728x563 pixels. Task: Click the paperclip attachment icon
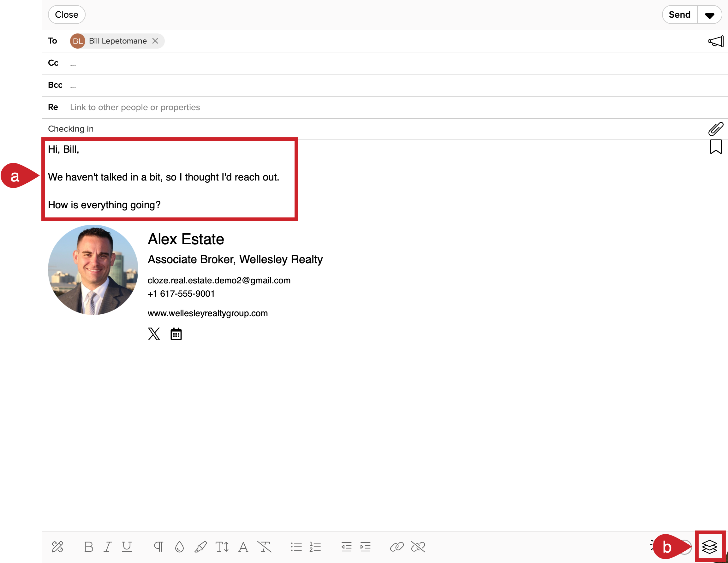point(715,129)
